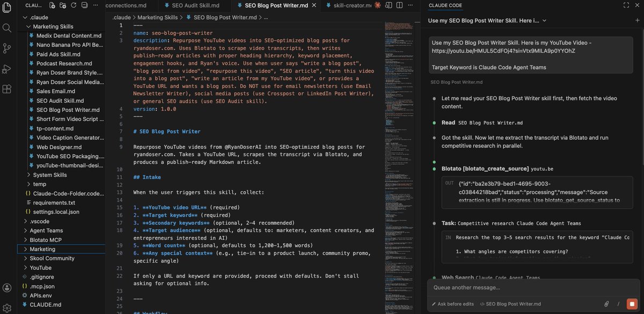Screen dimensions: 644x314
Task: Open Explorer more actions ellipsis
Action: pos(95,5)
